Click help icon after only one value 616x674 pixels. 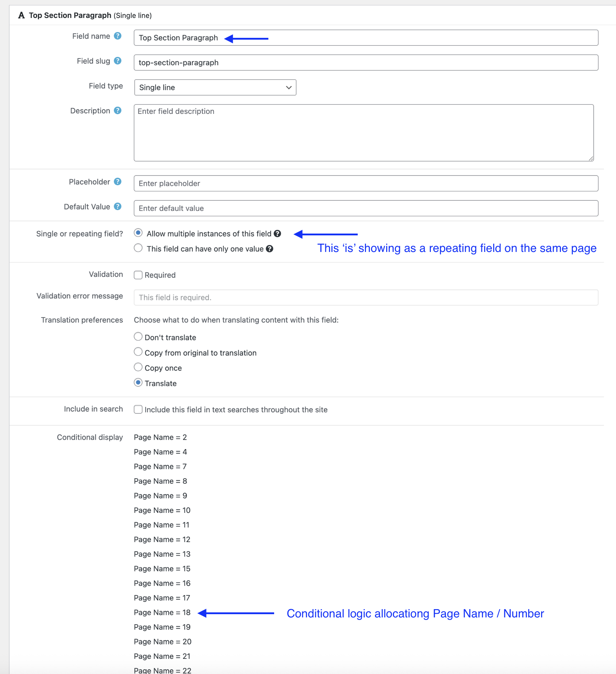click(269, 249)
